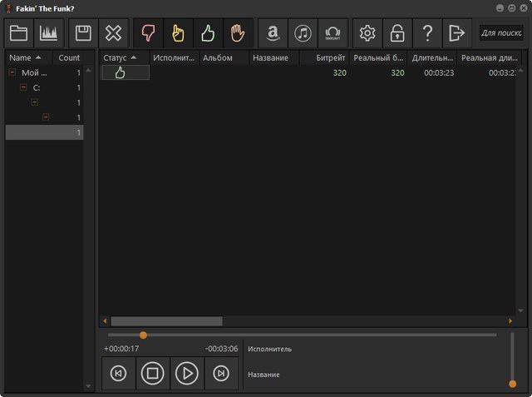Toggle the red thumbs-down fake filter
Screen dimensions: 532x397
click(x=148, y=33)
